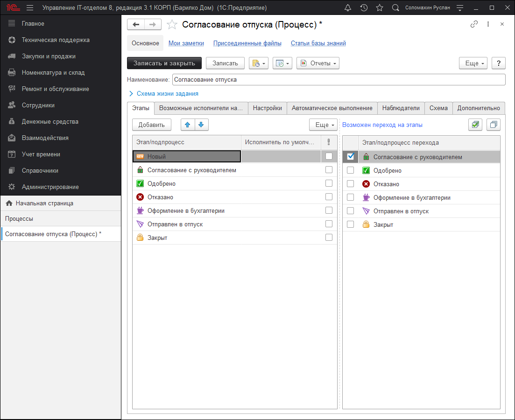
Task: Switch to the Настройки tab
Action: tap(267, 108)
